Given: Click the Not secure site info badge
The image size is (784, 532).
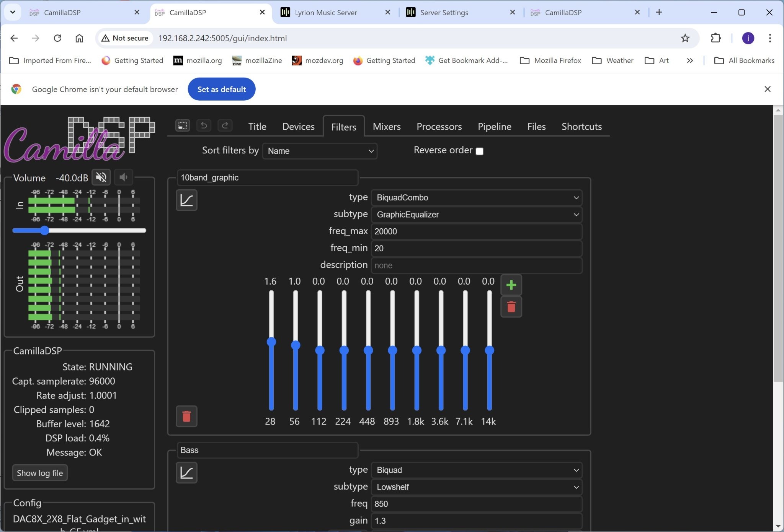Looking at the screenshot, I should pos(125,38).
